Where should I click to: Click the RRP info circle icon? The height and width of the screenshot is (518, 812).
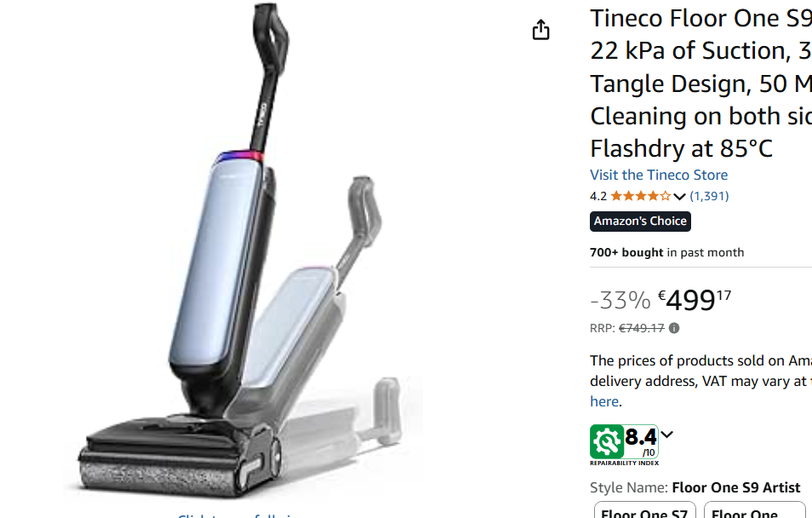pos(674,328)
